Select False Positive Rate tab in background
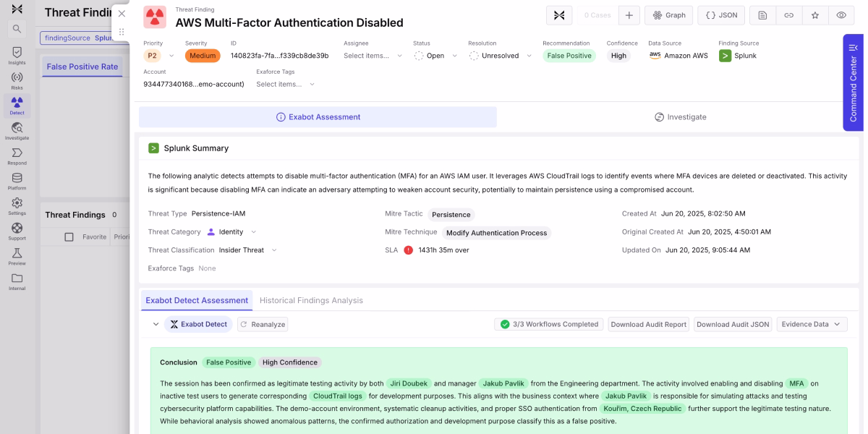This screenshot has height=434, width=868. click(82, 67)
